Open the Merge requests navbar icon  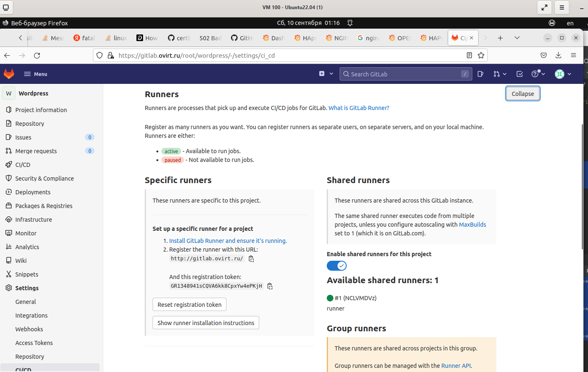point(496,74)
